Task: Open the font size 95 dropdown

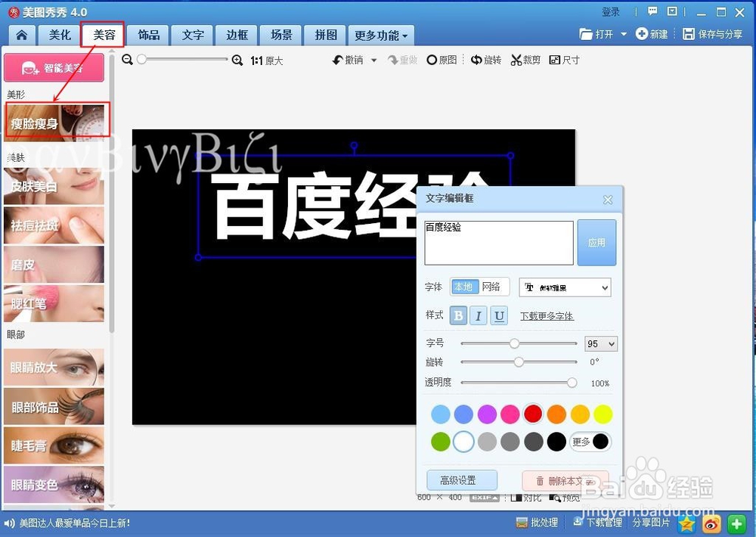Action: click(x=601, y=343)
